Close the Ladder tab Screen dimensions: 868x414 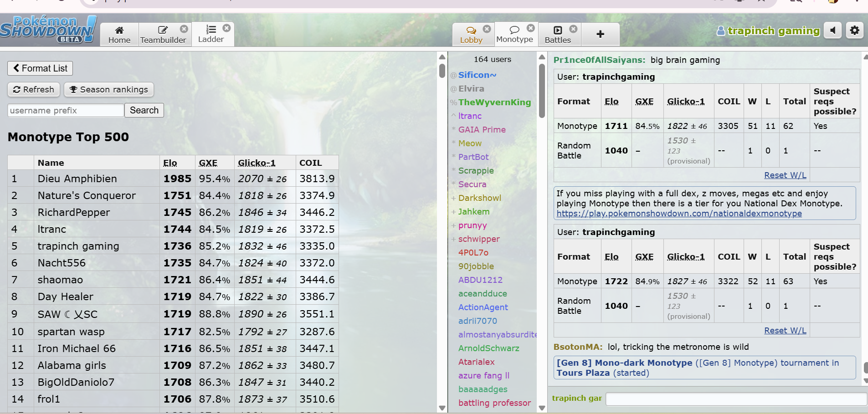point(226,28)
